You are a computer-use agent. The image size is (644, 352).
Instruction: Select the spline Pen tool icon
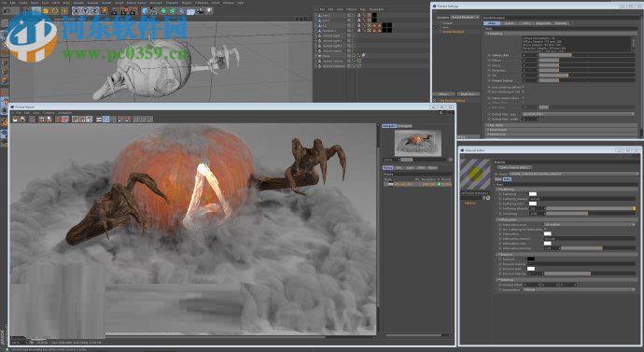tap(154, 11)
